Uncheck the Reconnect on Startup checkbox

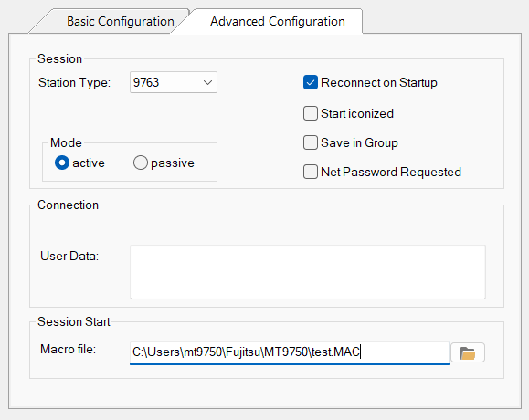[x=311, y=82]
